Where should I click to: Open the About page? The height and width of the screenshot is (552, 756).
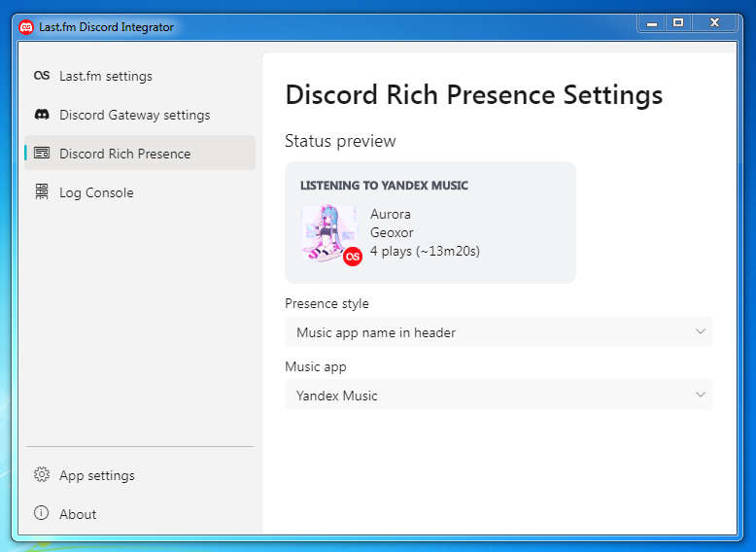[140, 514]
